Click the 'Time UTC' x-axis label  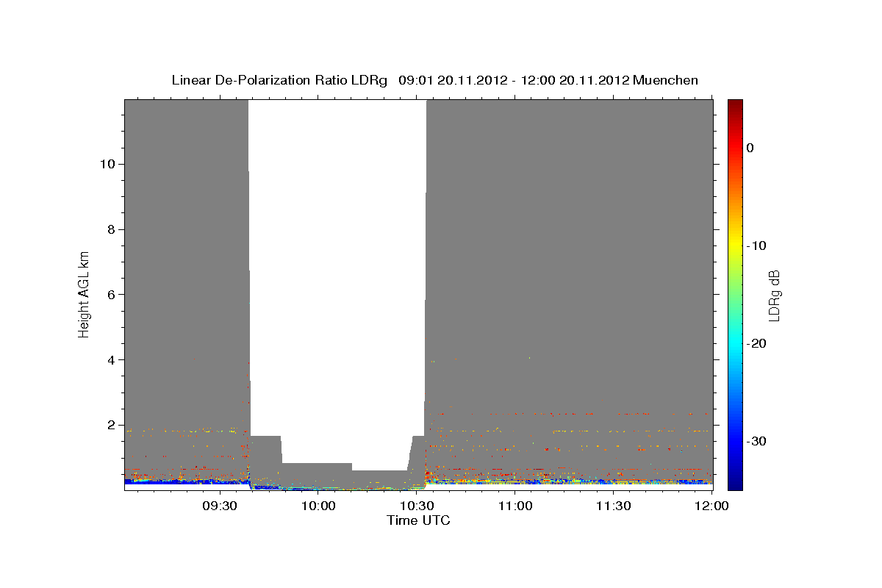(x=418, y=520)
